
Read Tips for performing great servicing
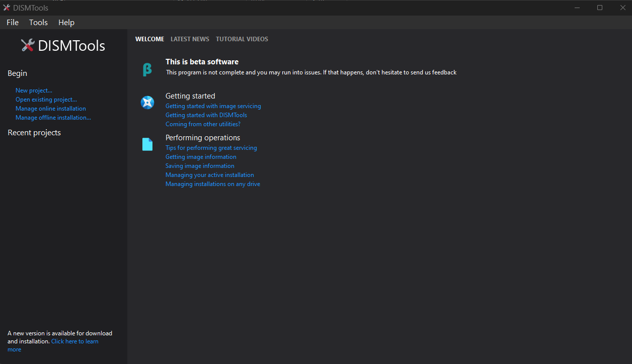(x=211, y=148)
